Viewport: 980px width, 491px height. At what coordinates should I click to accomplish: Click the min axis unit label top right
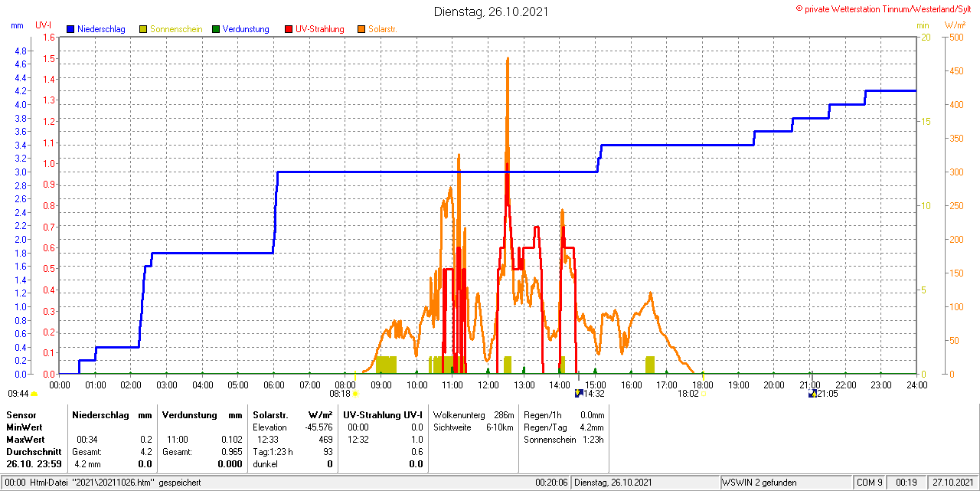pos(923,25)
